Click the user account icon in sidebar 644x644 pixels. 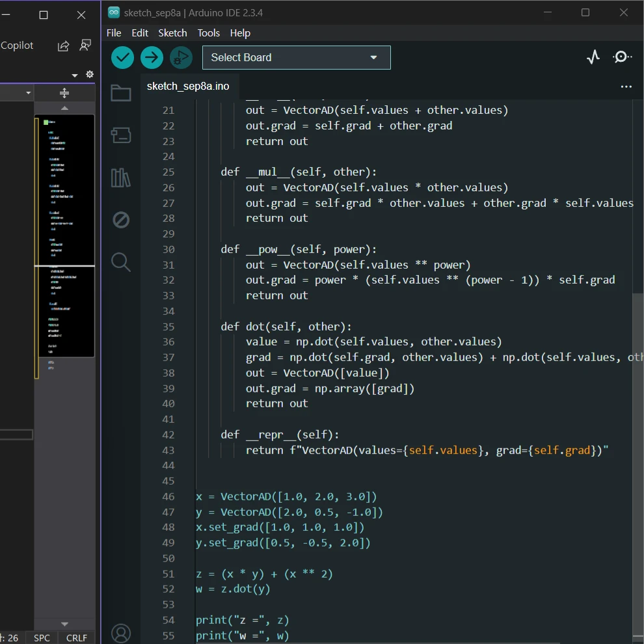pos(121,634)
